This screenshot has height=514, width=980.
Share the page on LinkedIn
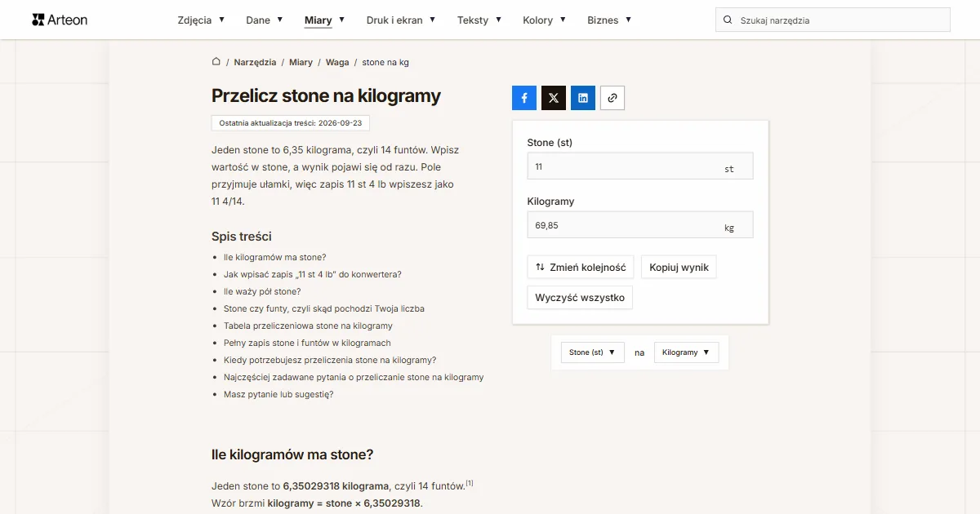click(583, 98)
